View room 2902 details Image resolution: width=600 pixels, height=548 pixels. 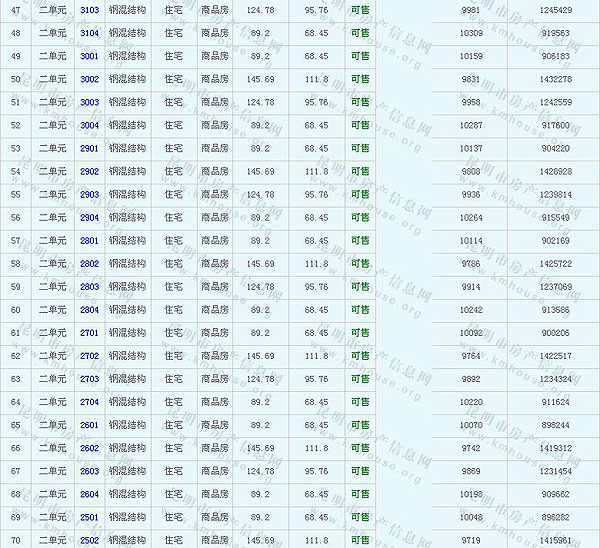coord(89,171)
